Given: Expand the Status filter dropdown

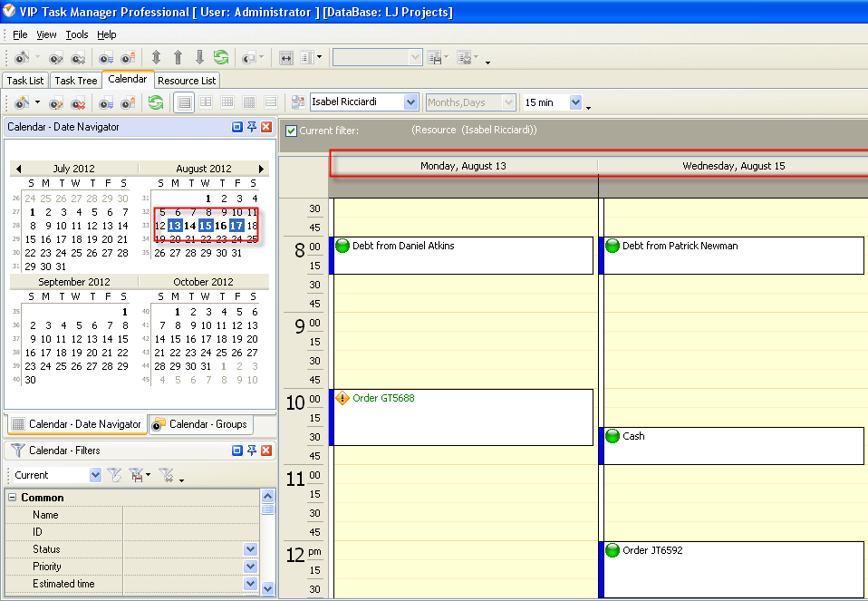Looking at the screenshot, I should 250,549.
